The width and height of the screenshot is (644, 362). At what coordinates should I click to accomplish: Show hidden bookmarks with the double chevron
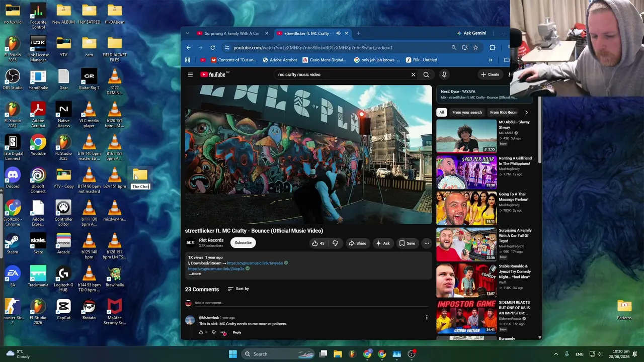pyautogui.click(x=491, y=60)
